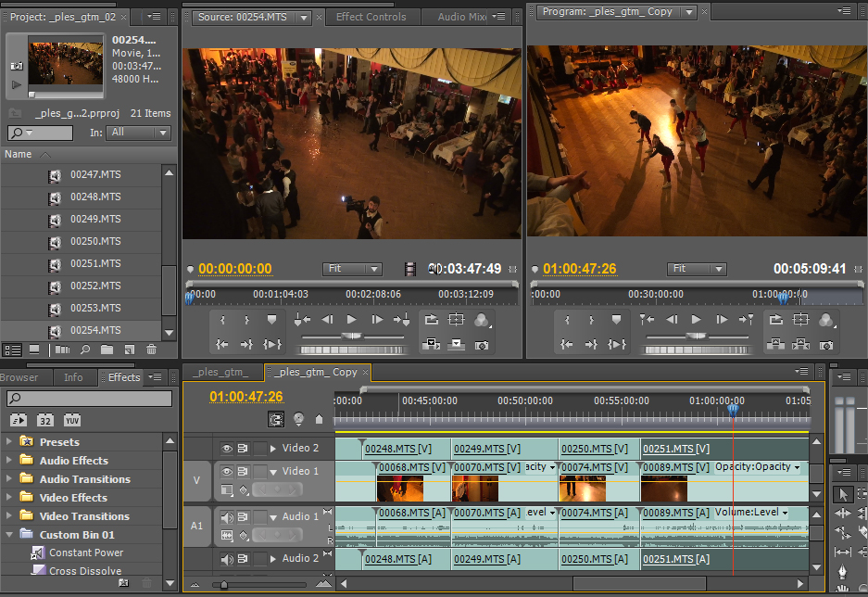This screenshot has height=597, width=868.
Task: Switch Project panel to icon view
Action: pos(34,350)
